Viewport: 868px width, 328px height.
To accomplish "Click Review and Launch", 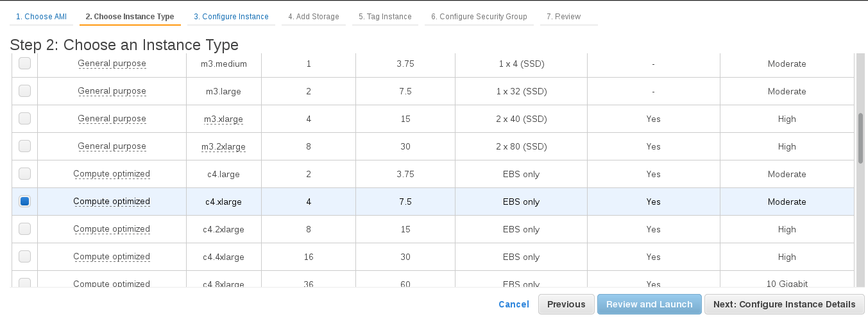I will tap(649, 304).
